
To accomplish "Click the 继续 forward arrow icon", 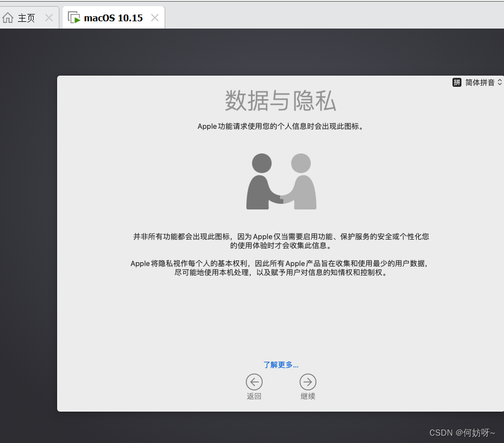I will pyautogui.click(x=308, y=382).
